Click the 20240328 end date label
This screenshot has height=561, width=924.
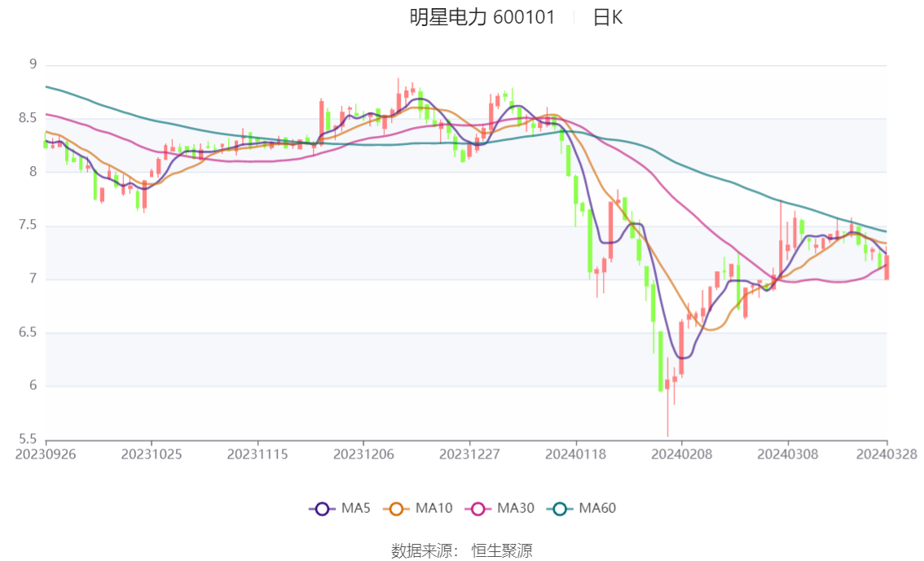887,454
